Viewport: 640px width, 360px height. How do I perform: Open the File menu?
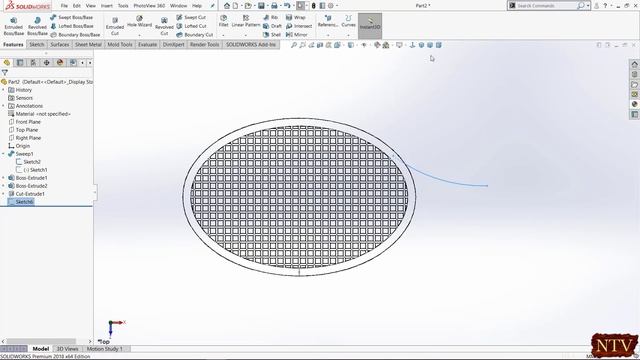64,6
